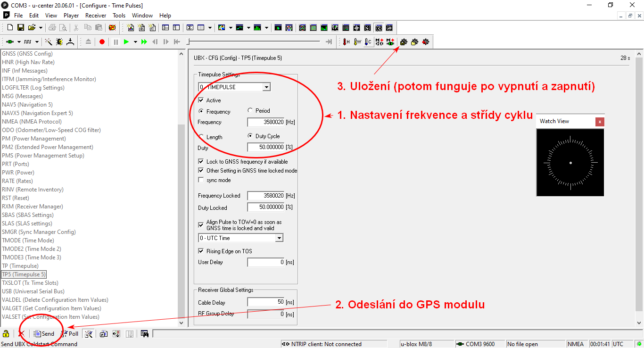
Task: Click the Send button
Action: click(x=44, y=334)
